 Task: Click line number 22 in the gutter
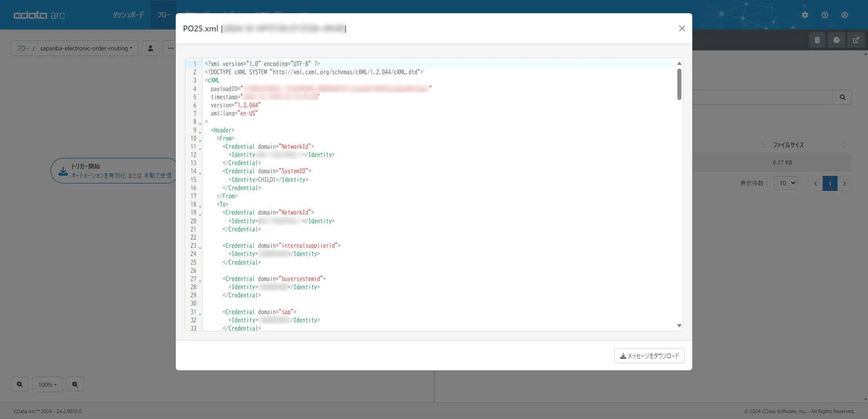click(193, 237)
